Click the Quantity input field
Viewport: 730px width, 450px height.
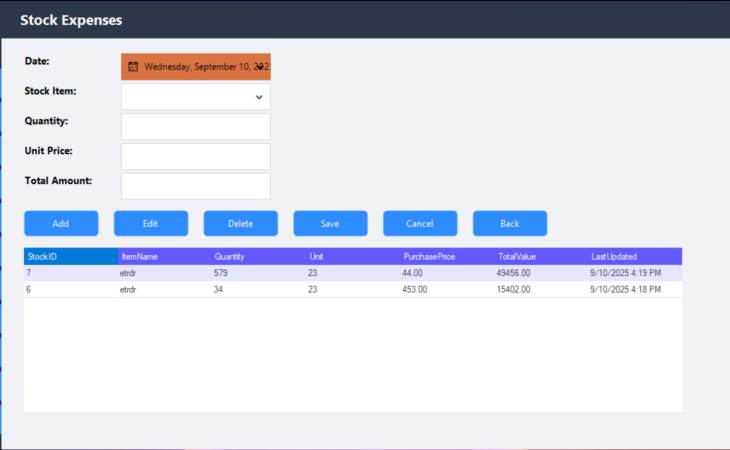coord(195,127)
